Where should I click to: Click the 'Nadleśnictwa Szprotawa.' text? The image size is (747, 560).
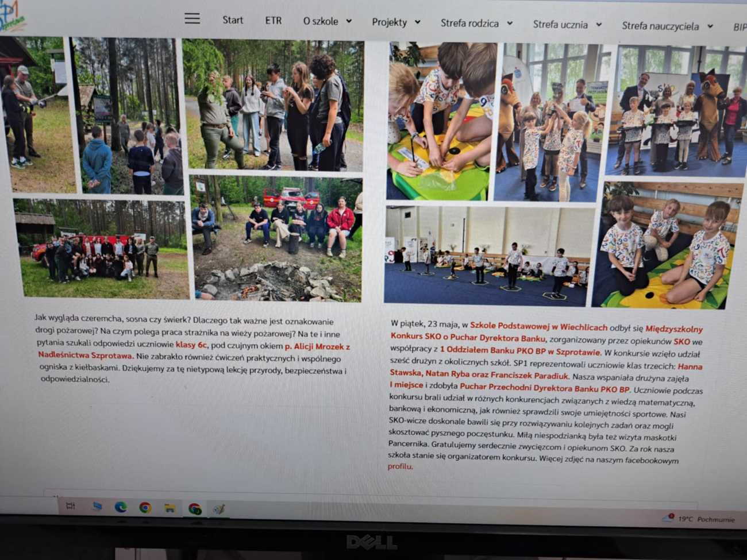[x=86, y=355]
